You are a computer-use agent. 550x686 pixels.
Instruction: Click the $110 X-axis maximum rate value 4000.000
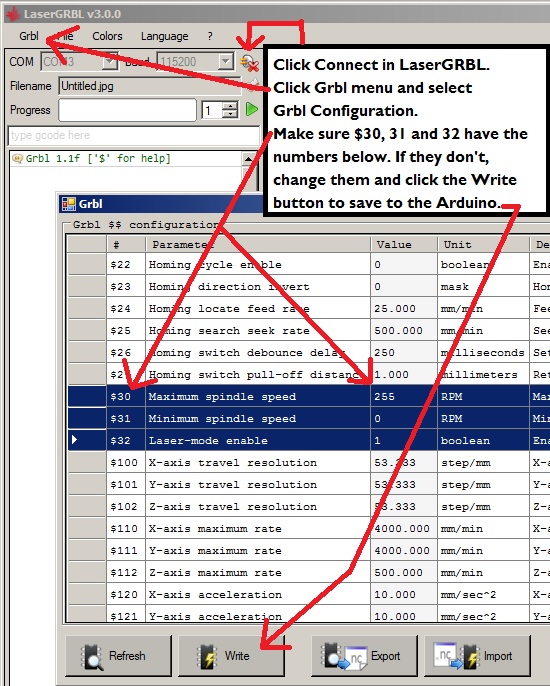[x=403, y=528]
